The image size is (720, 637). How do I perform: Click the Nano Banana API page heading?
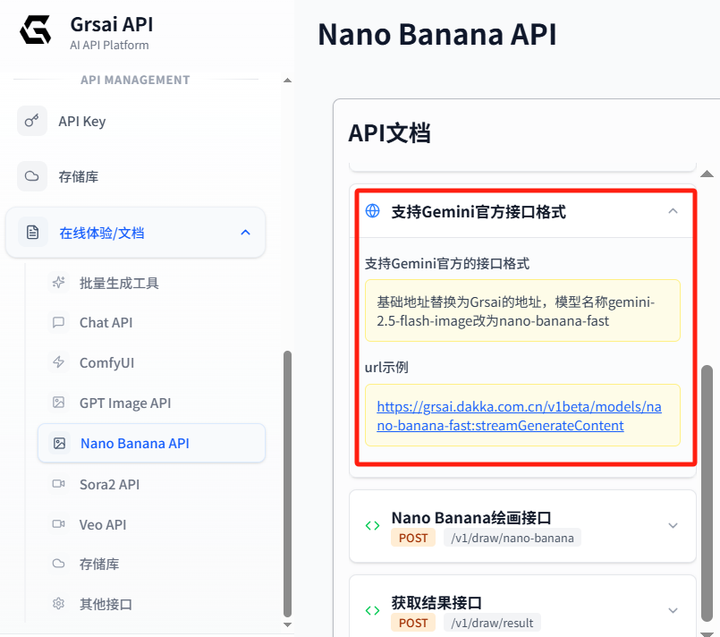click(x=437, y=35)
